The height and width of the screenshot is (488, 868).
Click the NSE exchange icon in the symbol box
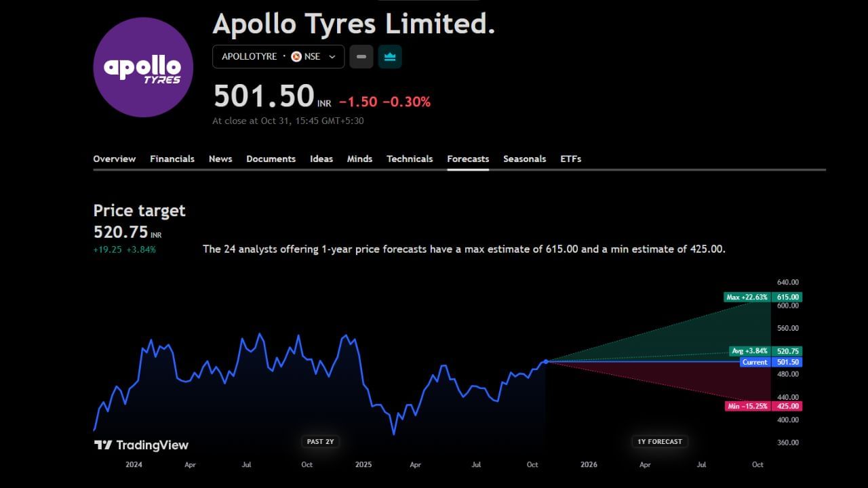296,56
